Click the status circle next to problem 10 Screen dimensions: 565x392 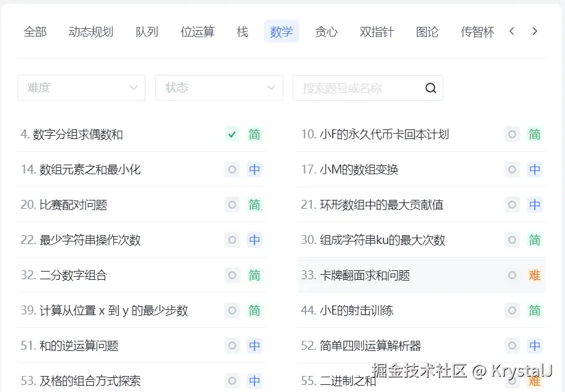pyautogui.click(x=512, y=135)
